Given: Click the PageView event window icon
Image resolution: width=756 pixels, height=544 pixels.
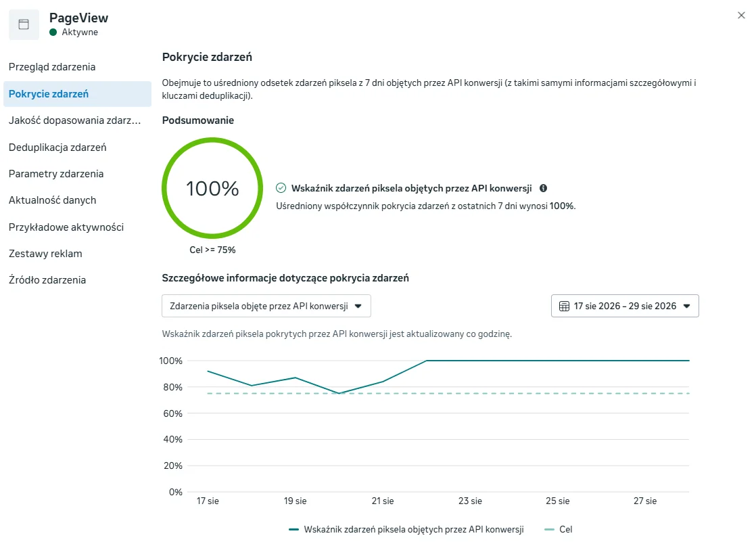Looking at the screenshot, I should tap(24, 24).
